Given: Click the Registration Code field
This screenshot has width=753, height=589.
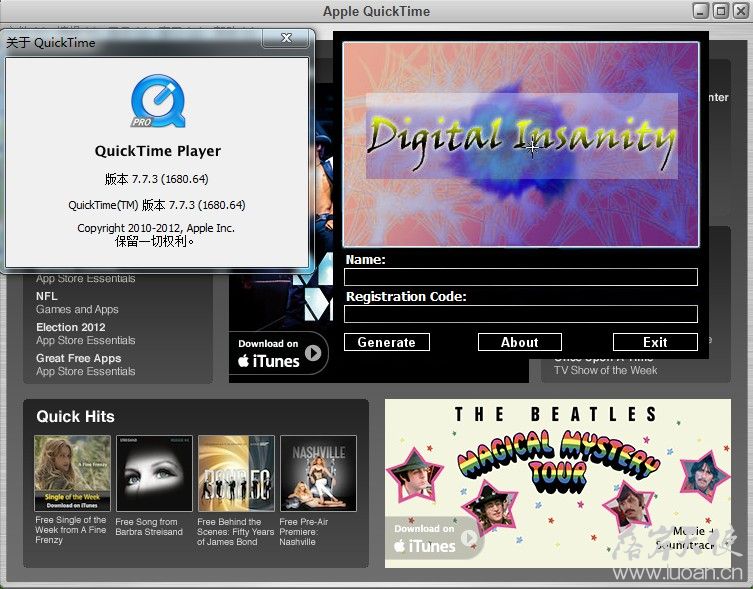Looking at the screenshot, I should coord(521,314).
